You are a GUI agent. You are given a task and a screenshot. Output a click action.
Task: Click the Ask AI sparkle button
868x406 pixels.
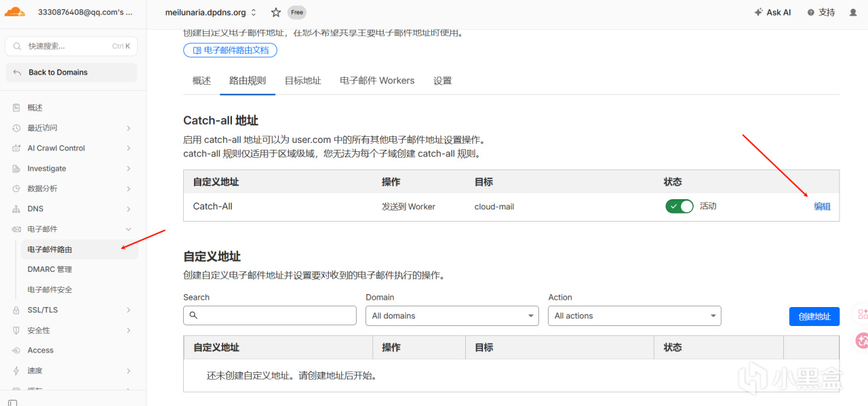(x=772, y=12)
